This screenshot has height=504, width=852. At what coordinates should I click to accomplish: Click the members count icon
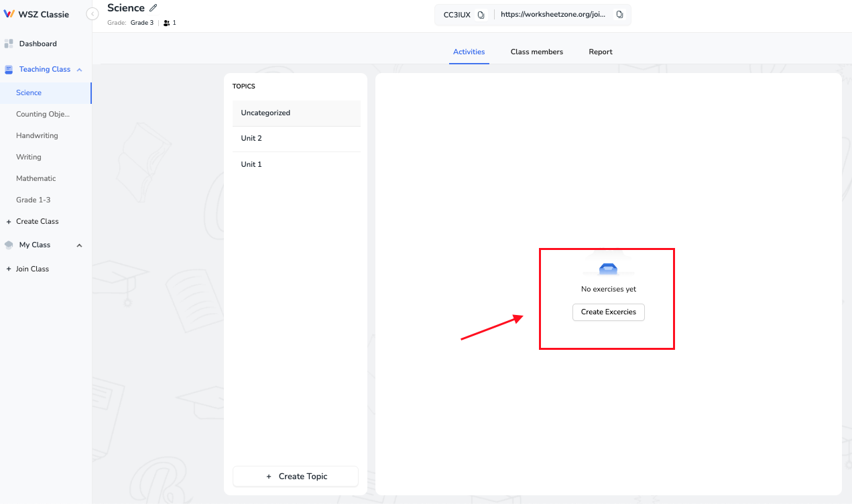166,23
